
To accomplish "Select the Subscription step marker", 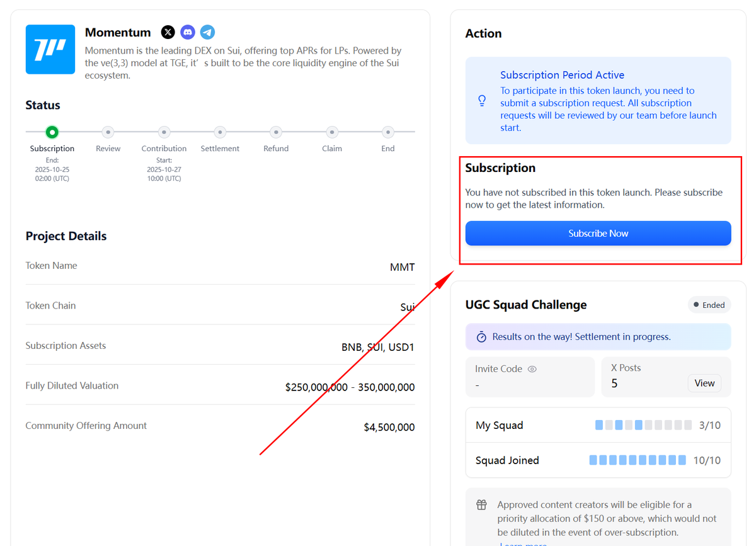I will click(x=52, y=132).
